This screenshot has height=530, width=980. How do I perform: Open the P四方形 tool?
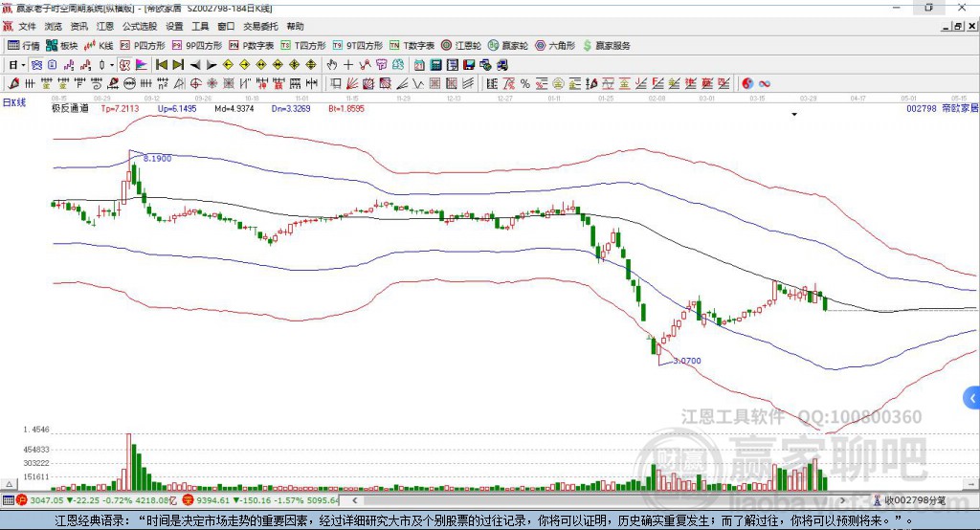click(x=143, y=46)
